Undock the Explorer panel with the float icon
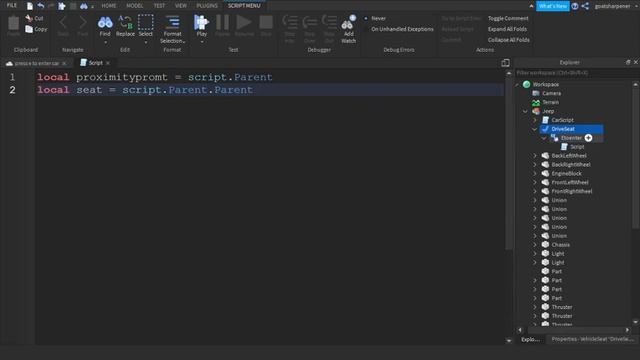Image resolution: width=640 pixels, height=360 pixels. [x=628, y=62]
